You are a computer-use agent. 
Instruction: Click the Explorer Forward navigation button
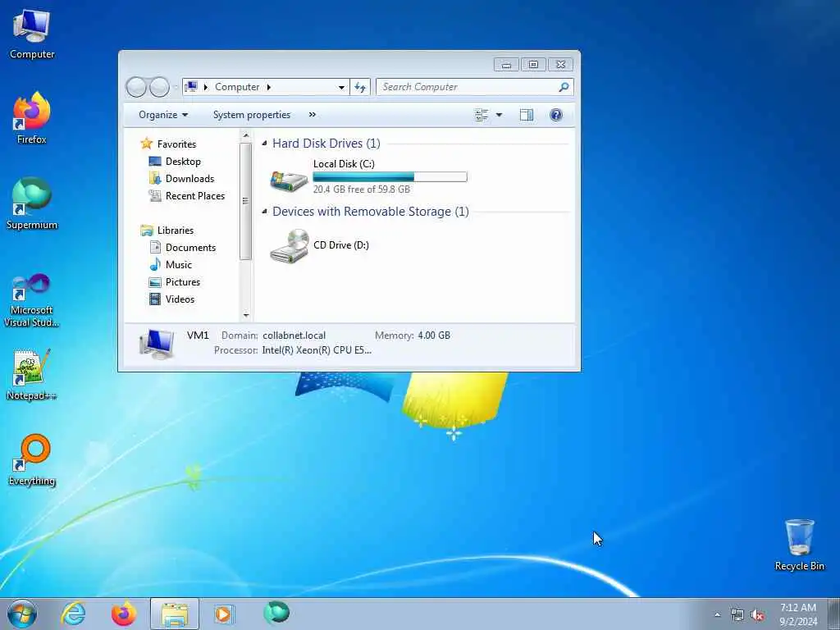pyautogui.click(x=159, y=87)
